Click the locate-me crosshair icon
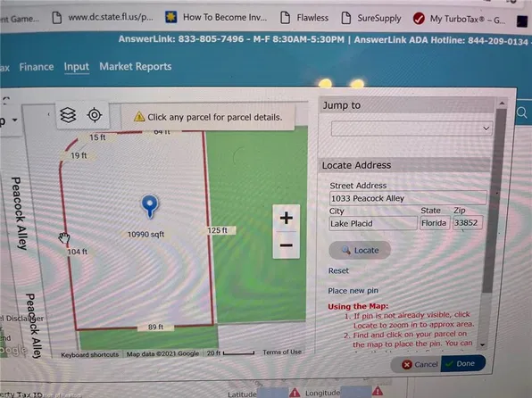The width and height of the screenshot is (532, 398). click(95, 115)
